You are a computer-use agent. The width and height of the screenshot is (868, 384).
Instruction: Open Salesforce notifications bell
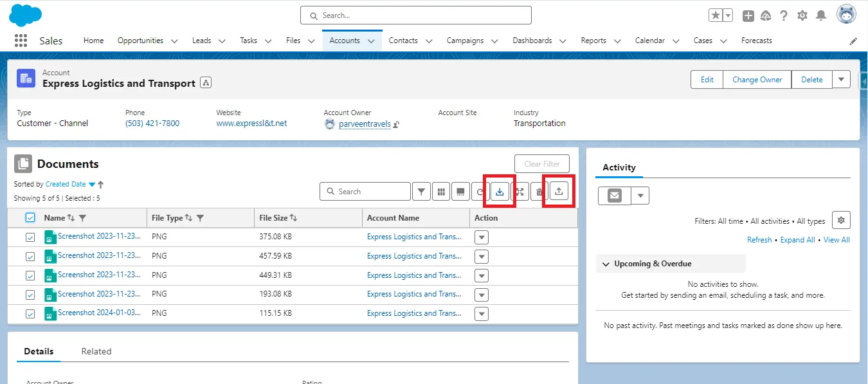(820, 15)
